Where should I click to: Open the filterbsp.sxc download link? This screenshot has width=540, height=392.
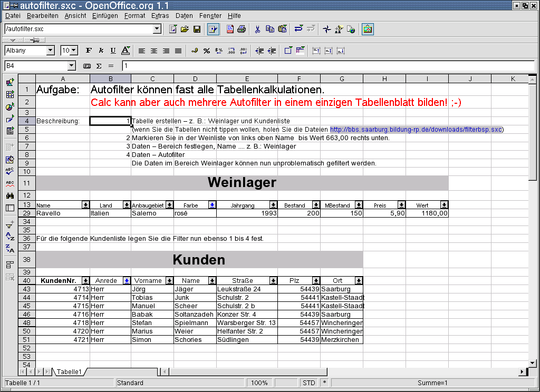point(416,130)
